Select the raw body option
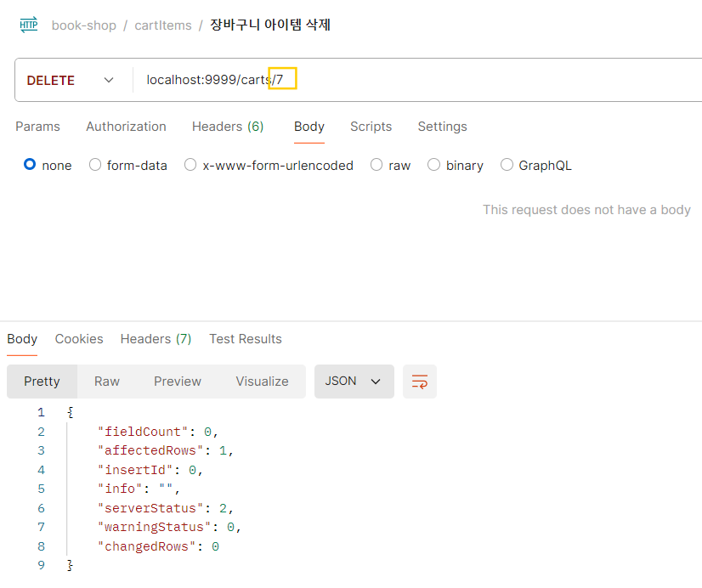This screenshot has height=588, width=702. click(376, 165)
